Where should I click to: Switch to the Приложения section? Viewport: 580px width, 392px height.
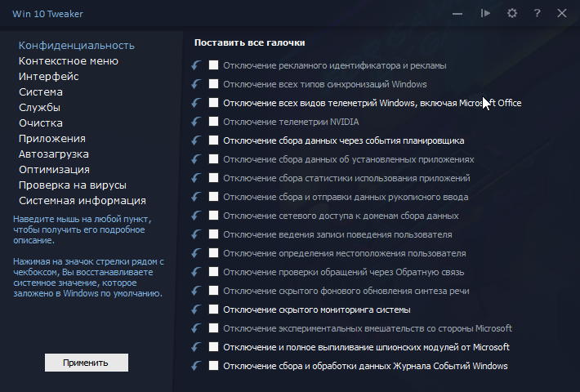click(52, 139)
